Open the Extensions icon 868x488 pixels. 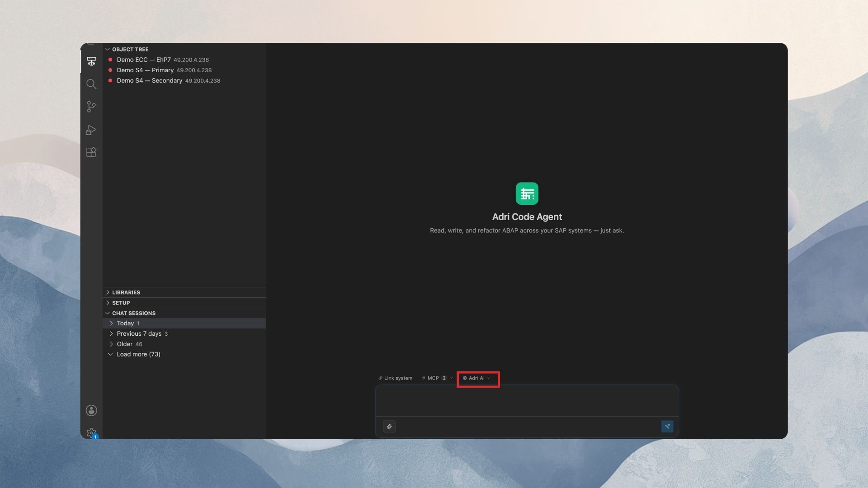91,152
